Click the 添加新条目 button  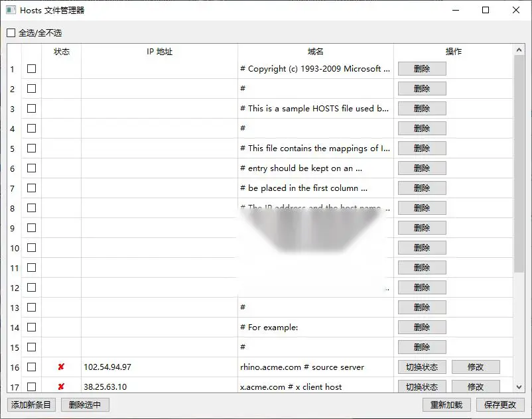[31, 405]
